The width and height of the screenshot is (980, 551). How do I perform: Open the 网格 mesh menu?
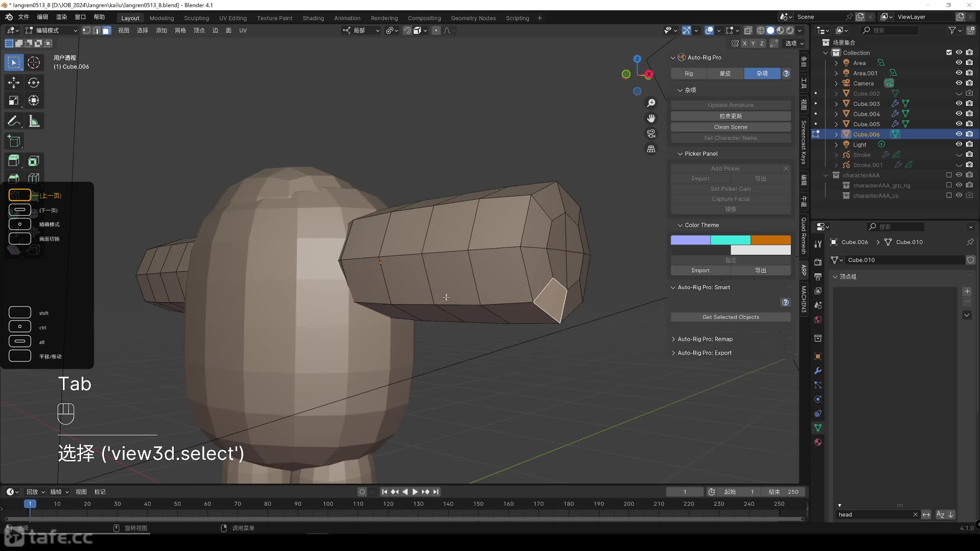coord(180,31)
